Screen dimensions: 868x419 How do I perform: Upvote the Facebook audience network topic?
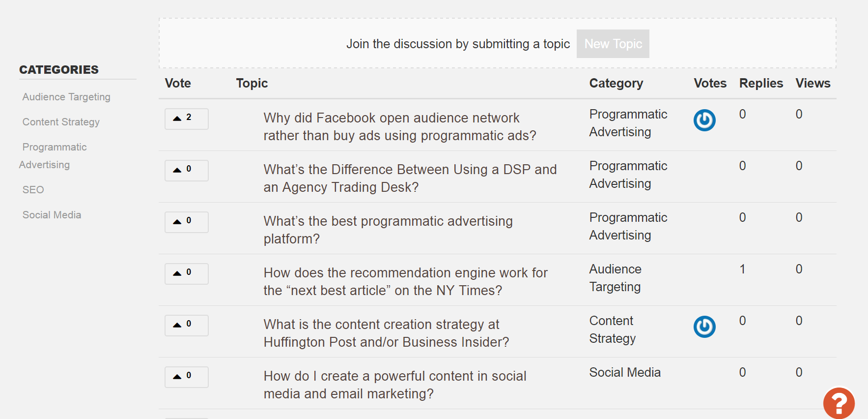(x=186, y=119)
